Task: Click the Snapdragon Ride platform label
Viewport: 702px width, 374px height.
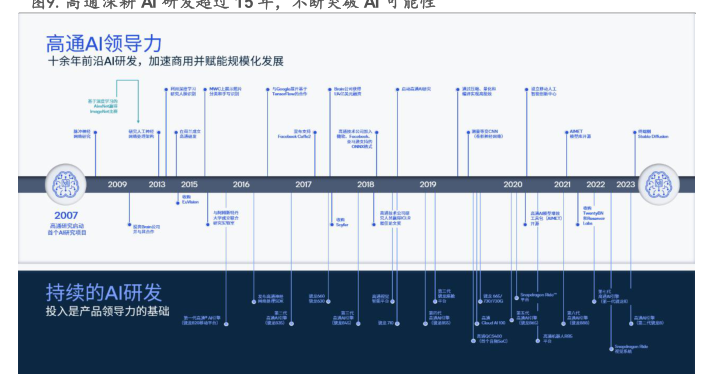Action: (x=538, y=297)
